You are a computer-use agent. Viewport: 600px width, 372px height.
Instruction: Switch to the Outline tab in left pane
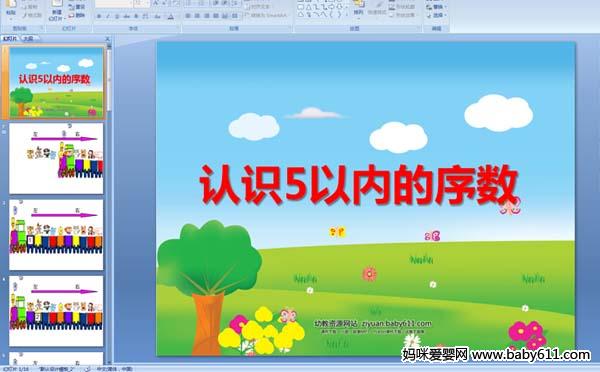[x=28, y=39]
